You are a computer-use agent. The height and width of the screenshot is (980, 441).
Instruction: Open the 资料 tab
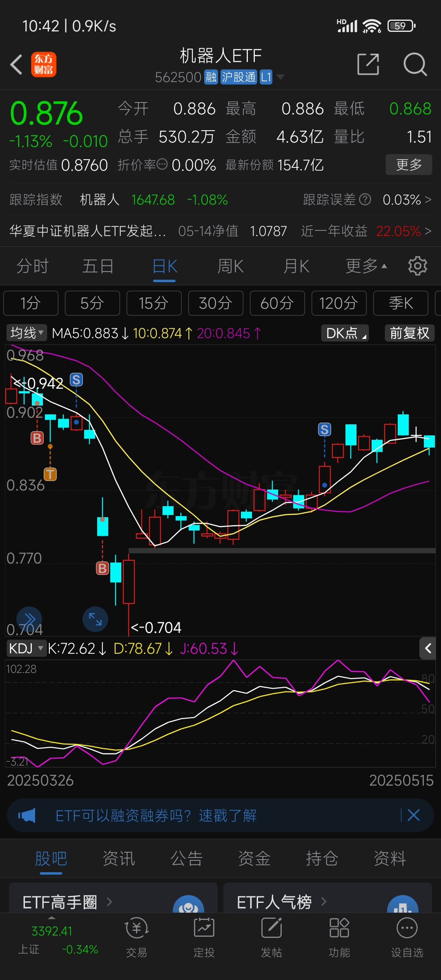(x=390, y=858)
